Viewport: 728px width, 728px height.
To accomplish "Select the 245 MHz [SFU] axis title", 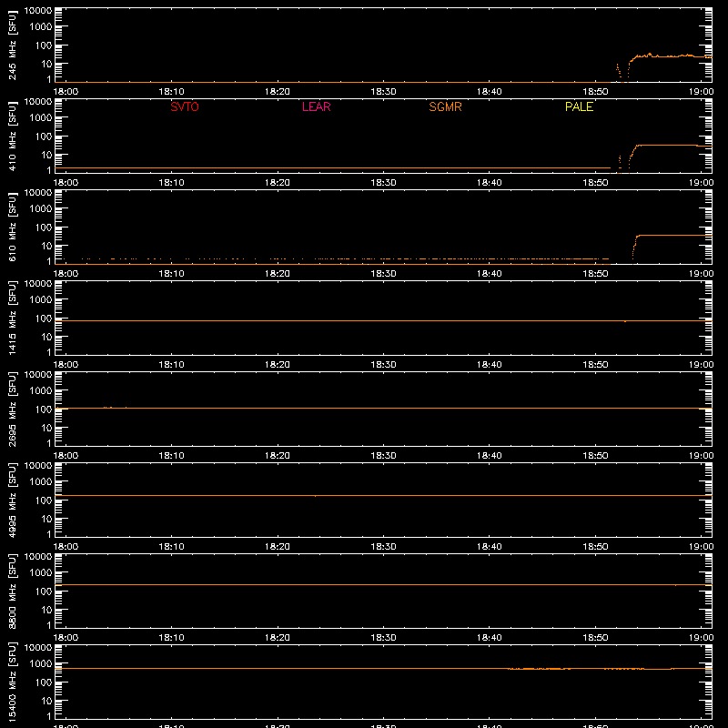I will (12, 45).
